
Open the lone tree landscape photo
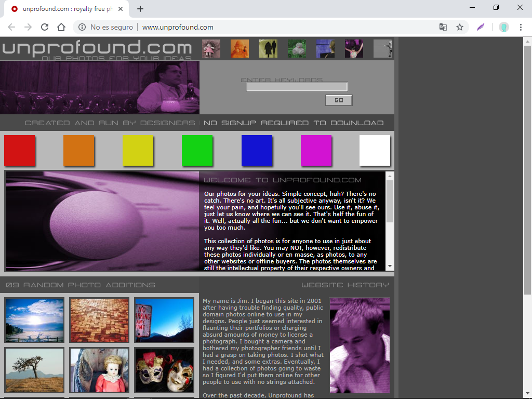34,370
